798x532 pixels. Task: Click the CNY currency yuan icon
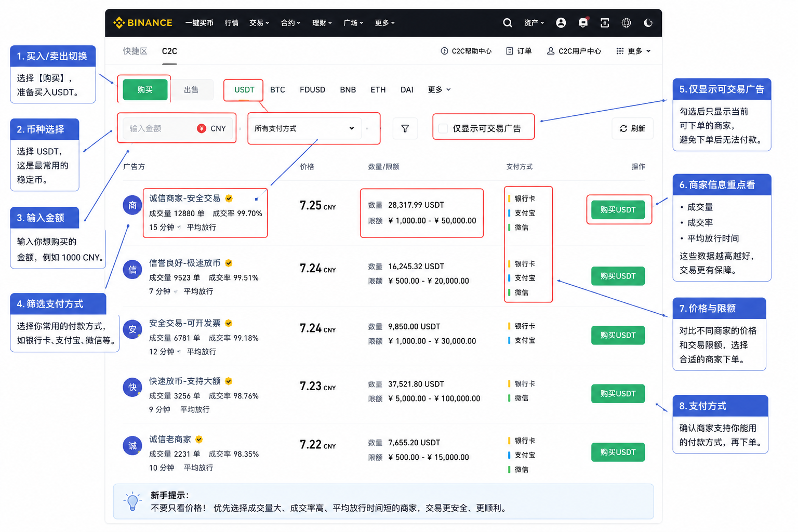202,128
